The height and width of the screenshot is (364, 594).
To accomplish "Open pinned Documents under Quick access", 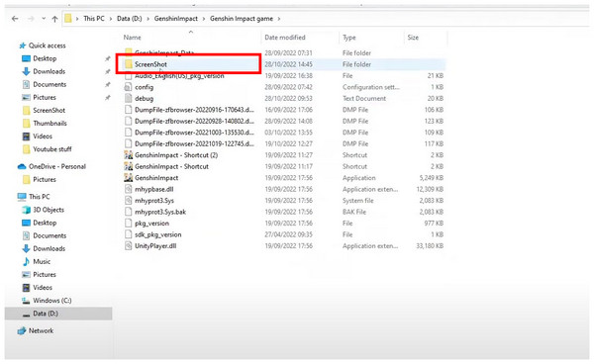I will [x=45, y=84].
